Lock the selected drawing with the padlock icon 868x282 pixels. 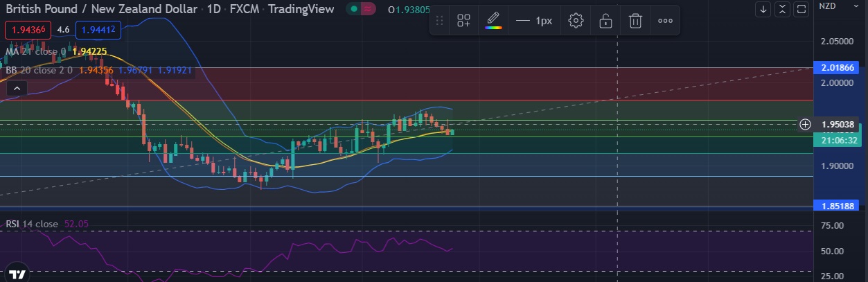[x=605, y=21]
